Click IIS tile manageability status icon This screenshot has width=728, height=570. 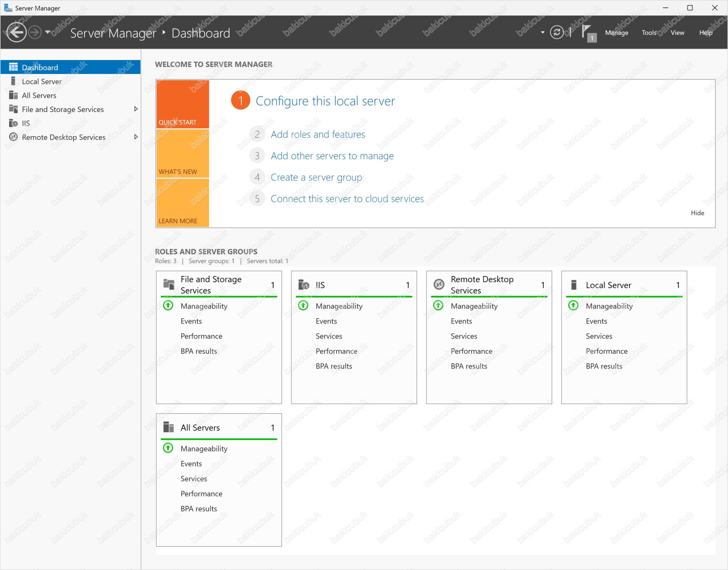pyautogui.click(x=303, y=305)
